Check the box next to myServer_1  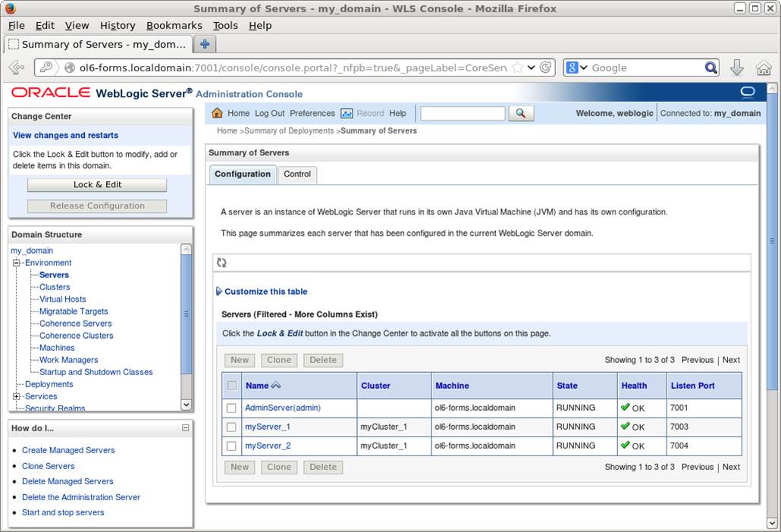(x=231, y=427)
